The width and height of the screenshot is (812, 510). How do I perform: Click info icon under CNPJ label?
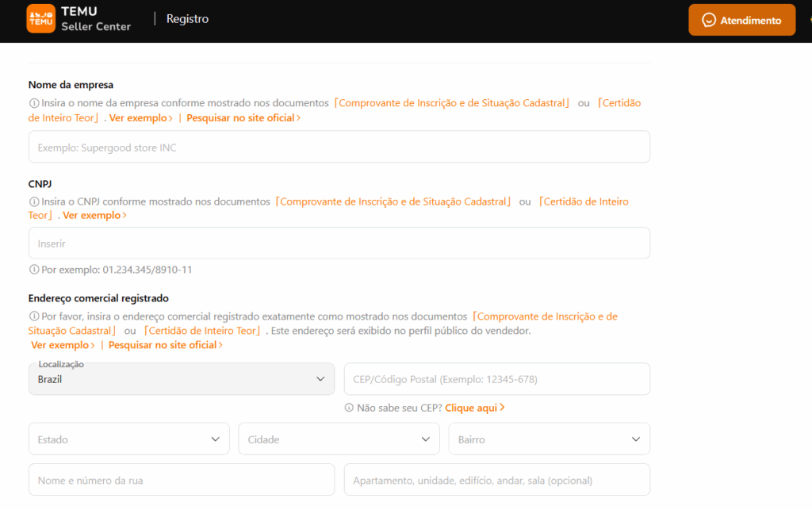(34, 201)
